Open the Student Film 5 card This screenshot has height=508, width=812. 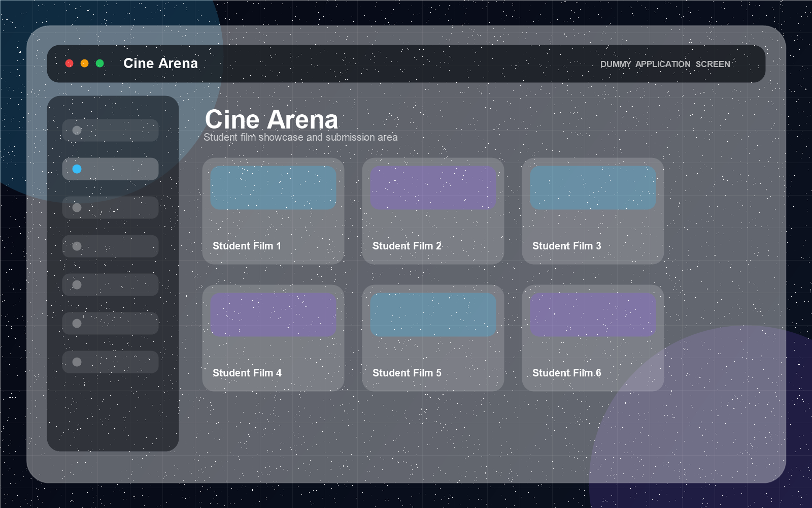click(433, 338)
